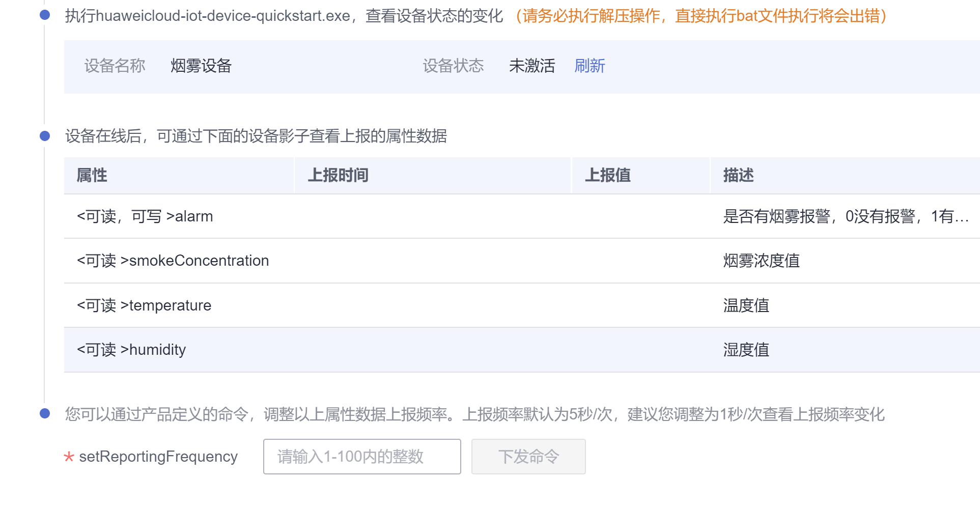
Task: Click the 上报值 column header
Action: [x=607, y=176]
